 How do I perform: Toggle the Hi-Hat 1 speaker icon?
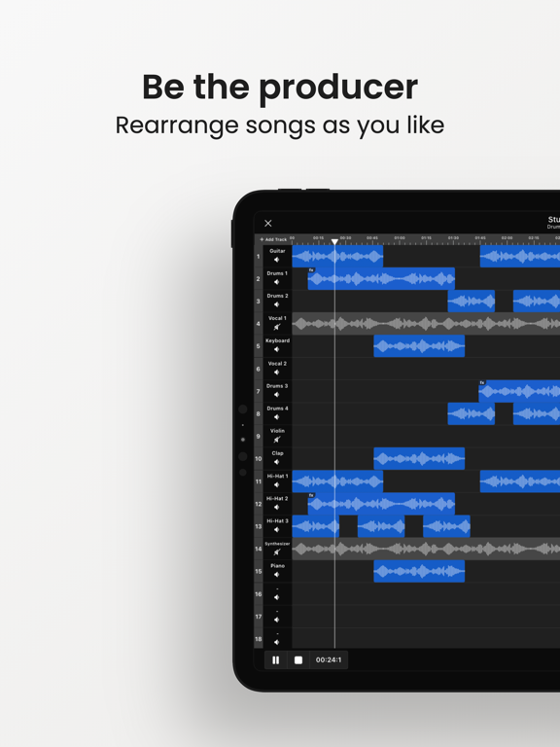click(x=277, y=484)
